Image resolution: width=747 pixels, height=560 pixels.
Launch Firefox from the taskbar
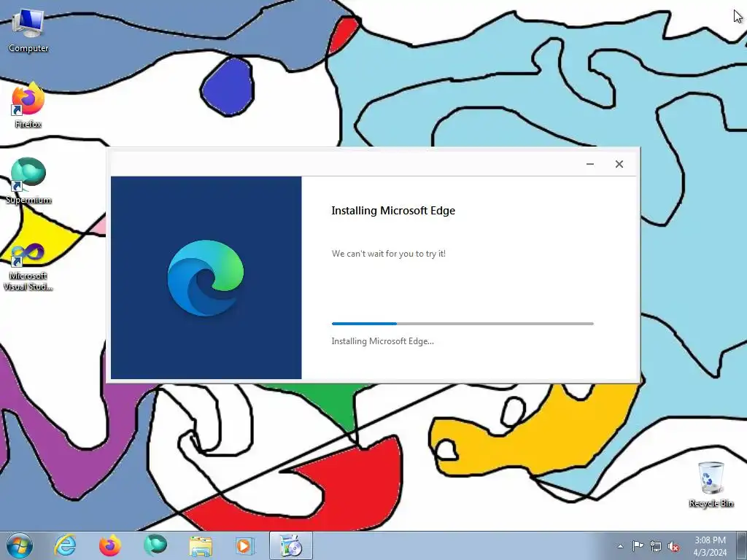[109, 545]
